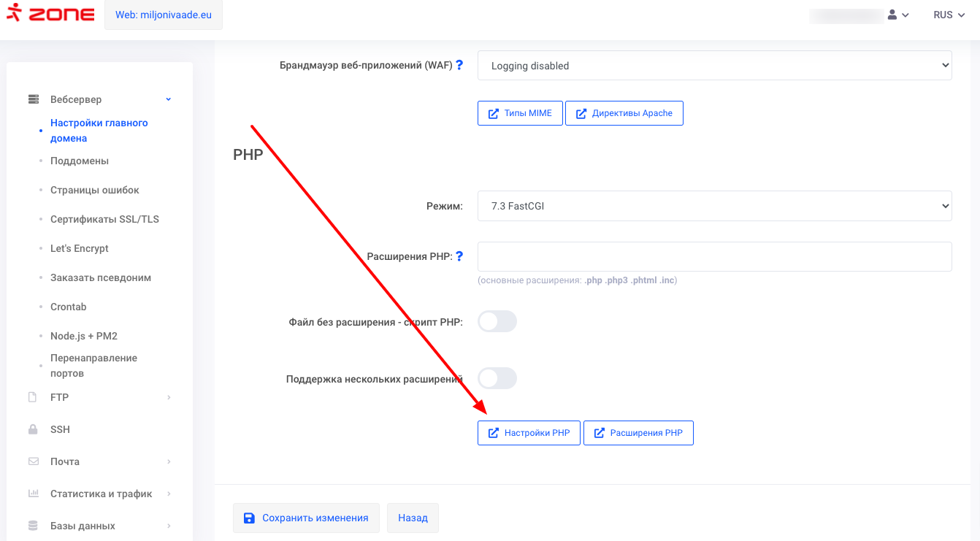Open the user account profile icon

tap(892, 15)
